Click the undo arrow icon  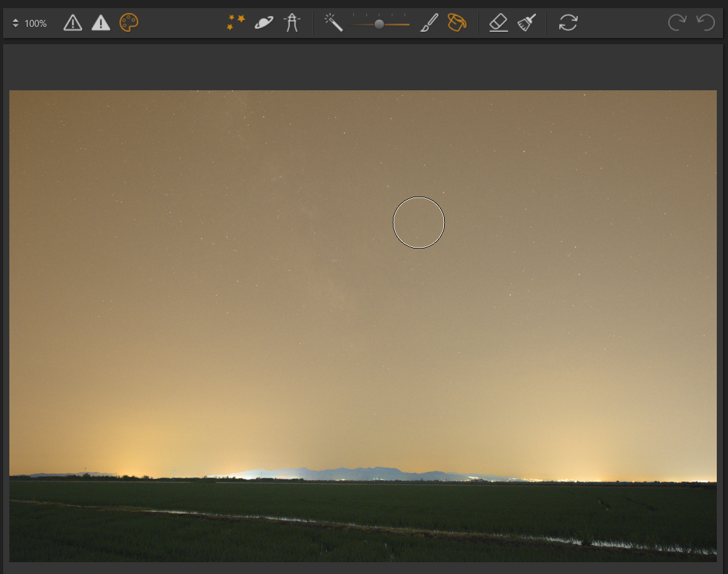point(706,22)
